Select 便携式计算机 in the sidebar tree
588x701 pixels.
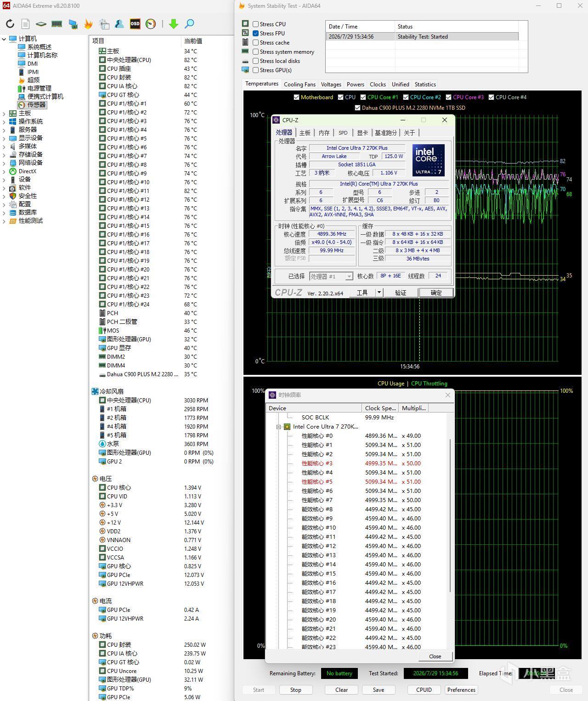(x=45, y=96)
